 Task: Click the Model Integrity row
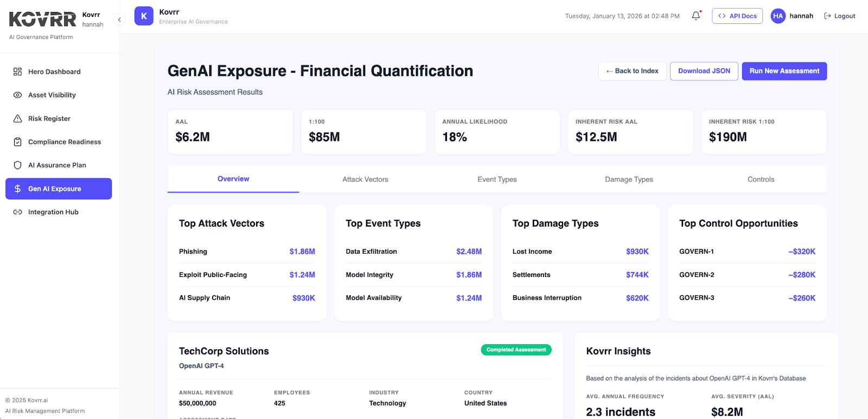click(x=414, y=275)
